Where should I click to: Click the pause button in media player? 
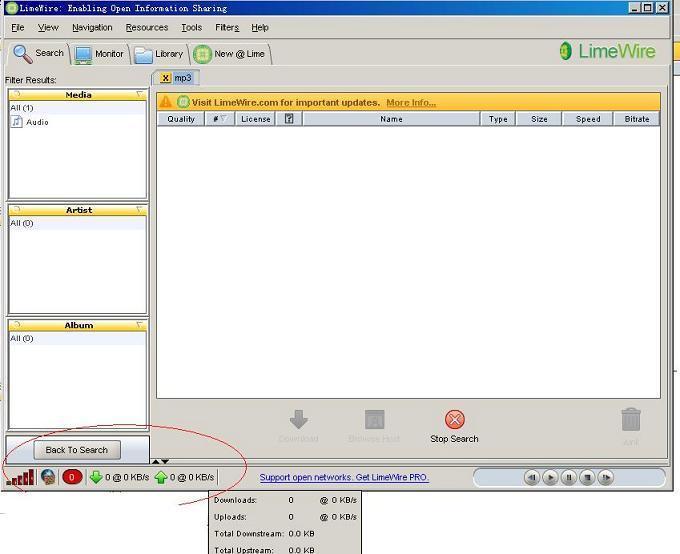pos(569,478)
